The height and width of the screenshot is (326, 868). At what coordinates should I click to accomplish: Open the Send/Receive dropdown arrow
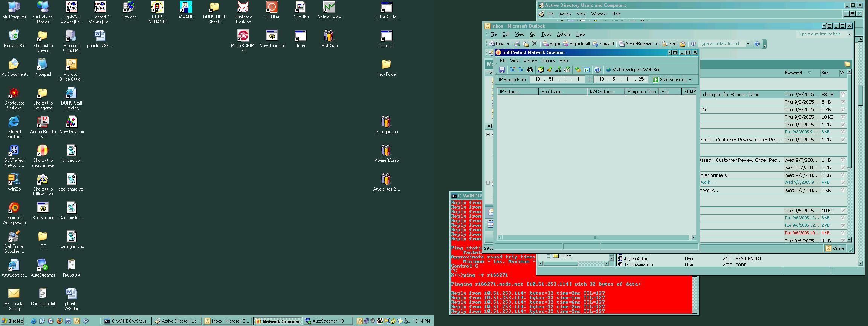point(656,44)
